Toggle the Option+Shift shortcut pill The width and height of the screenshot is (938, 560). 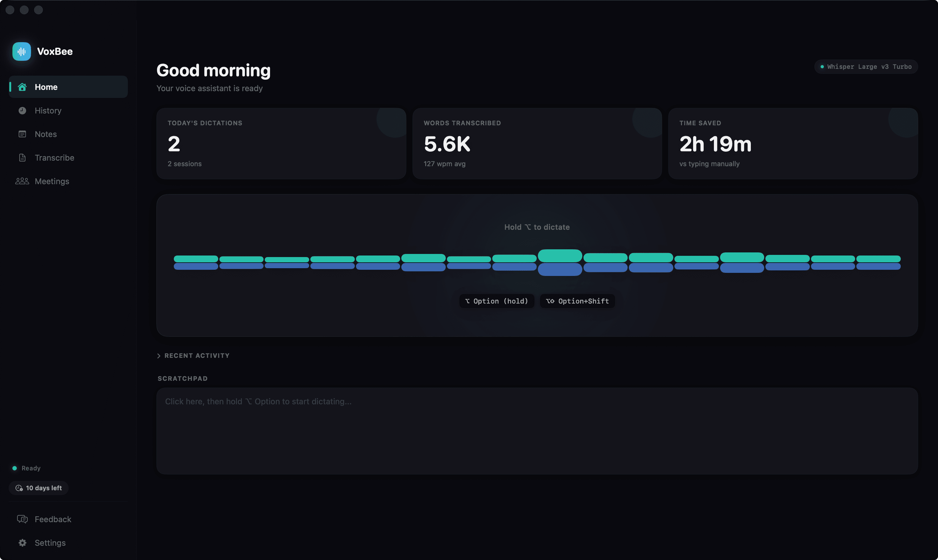pyautogui.click(x=577, y=301)
